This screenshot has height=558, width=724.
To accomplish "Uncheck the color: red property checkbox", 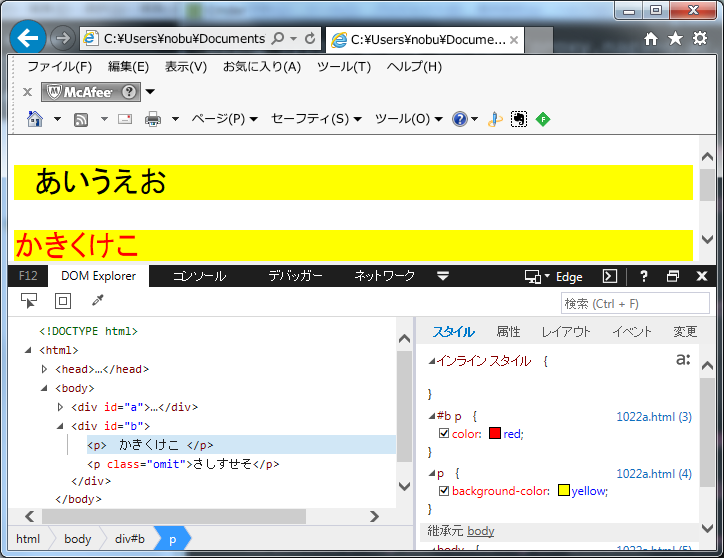I will pyautogui.click(x=444, y=434).
